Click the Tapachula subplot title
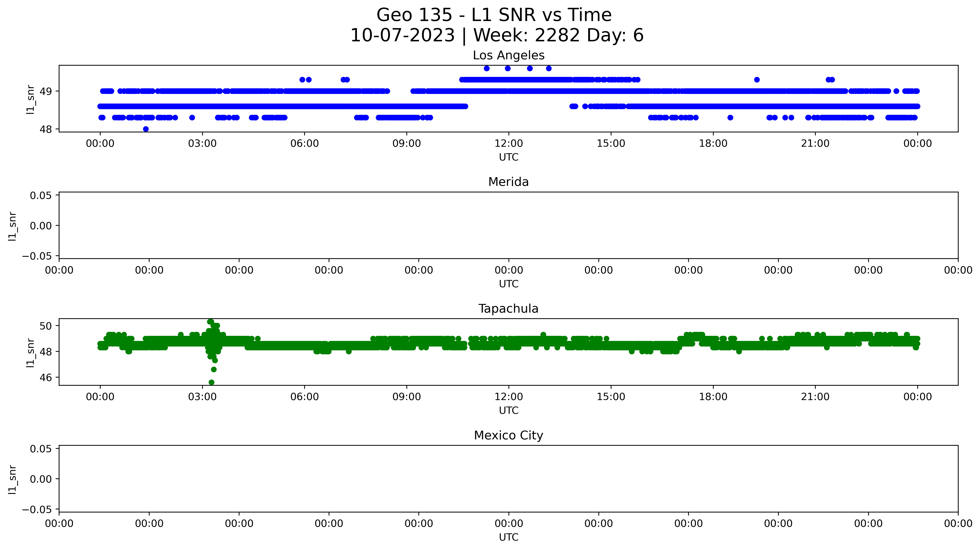Viewport: 980px width, 550px height. (x=508, y=309)
